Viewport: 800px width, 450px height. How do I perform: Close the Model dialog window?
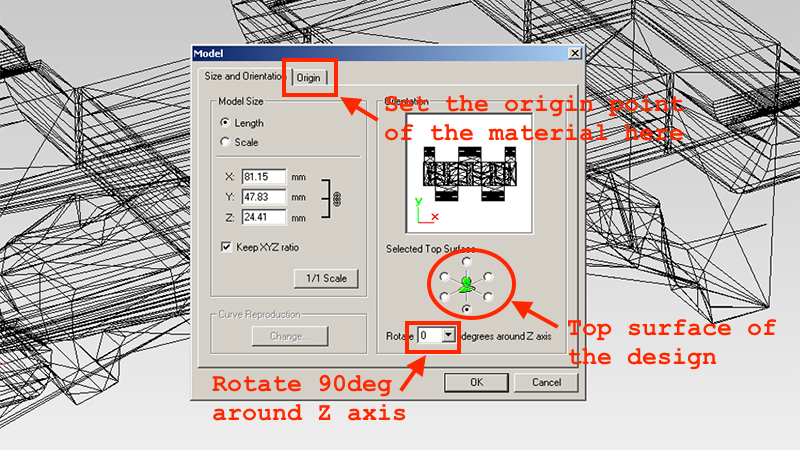pos(575,53)
